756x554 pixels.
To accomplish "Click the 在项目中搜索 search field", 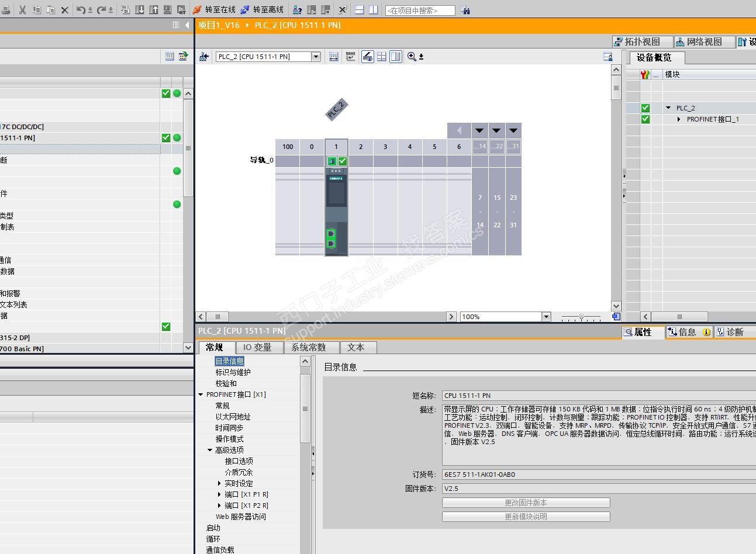I will click(420, 11).
